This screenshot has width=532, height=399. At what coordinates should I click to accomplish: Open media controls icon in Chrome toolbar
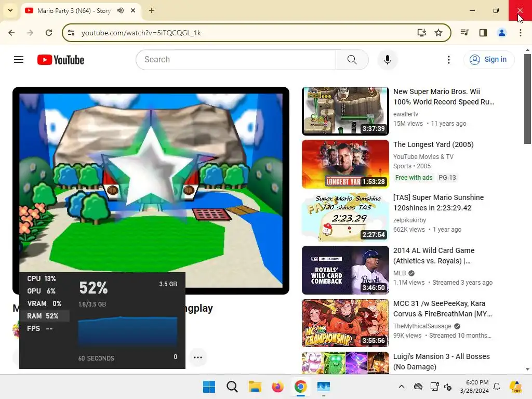tap(464, 33)
